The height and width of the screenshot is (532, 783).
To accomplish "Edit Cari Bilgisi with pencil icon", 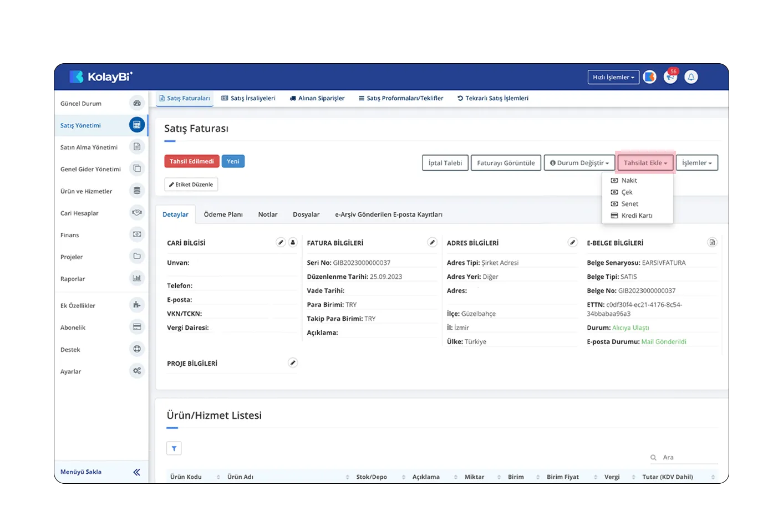I will coord(281,242).
